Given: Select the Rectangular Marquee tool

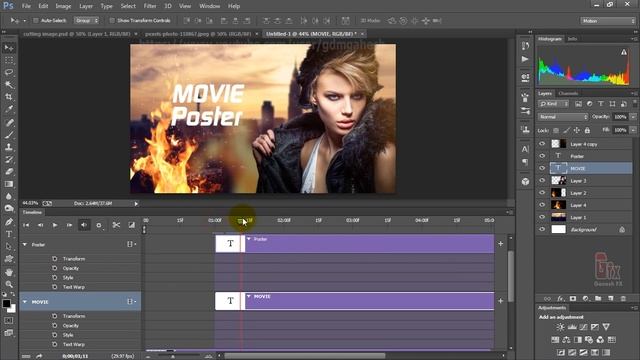Looking at the screenshot, I should tap(9, 60).
